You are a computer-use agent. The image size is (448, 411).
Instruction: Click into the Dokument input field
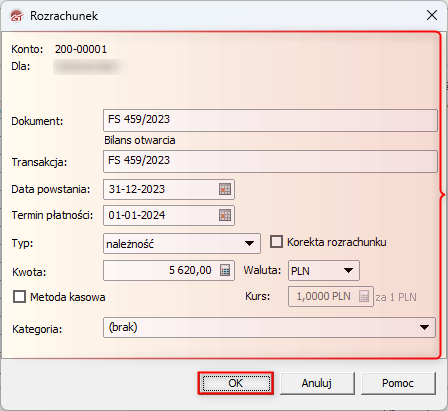point(270,120)
